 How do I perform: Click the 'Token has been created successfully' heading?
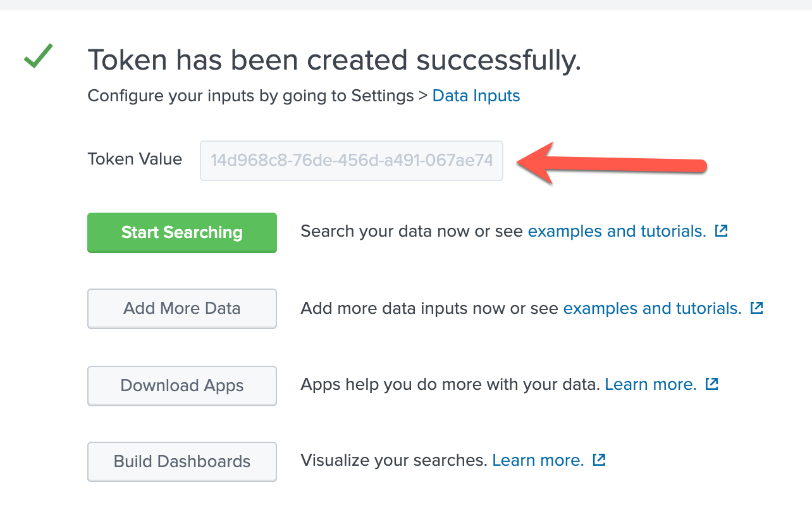pyautogui.click(x=334, y=60)
